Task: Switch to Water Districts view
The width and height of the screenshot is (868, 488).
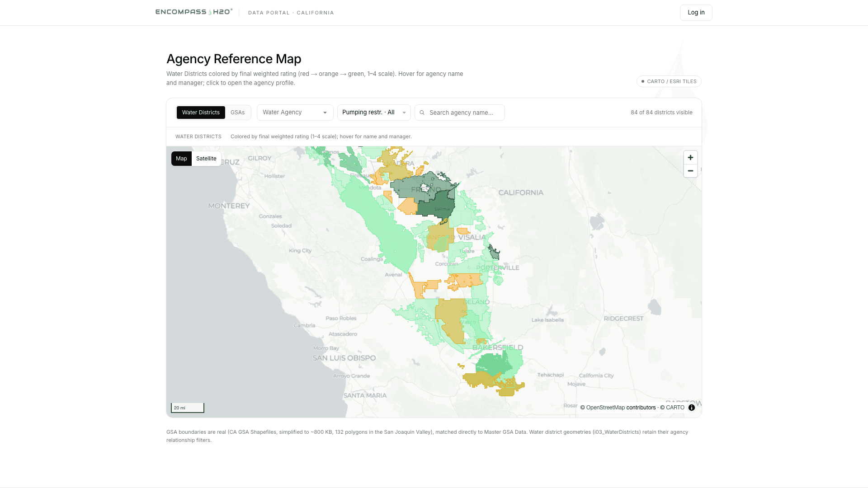Action: 201,113
